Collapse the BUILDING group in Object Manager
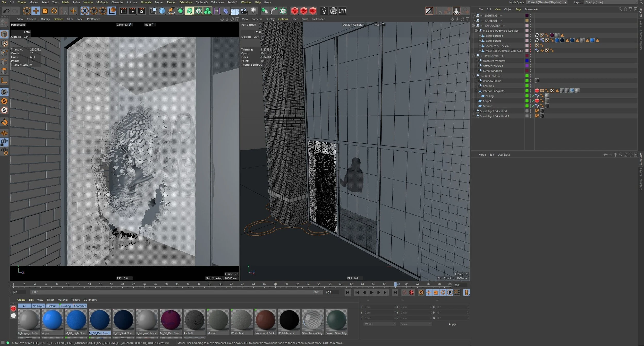This screenshot has width=644, height=346. click(x=473, y=76)
